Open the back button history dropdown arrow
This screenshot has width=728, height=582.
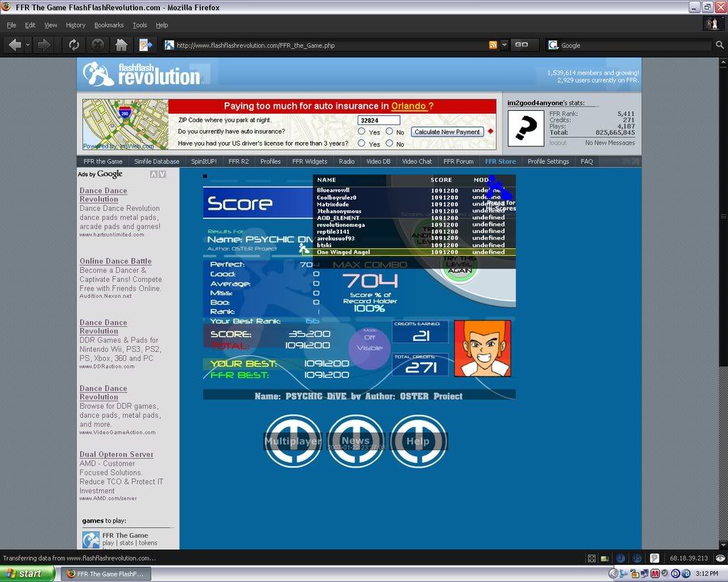pyautogui.click(x=28, y=45)
